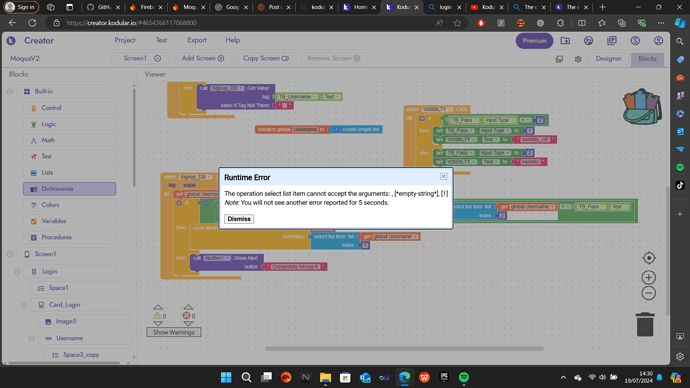Center the workspace with target icon
The height and width of the screenshot is (388, 690).
click(x=649, y=258)
